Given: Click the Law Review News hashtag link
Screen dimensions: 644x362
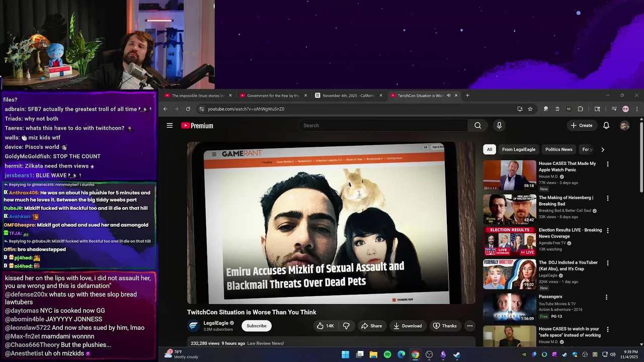Looking at the screenshot, I should point(266,343).
